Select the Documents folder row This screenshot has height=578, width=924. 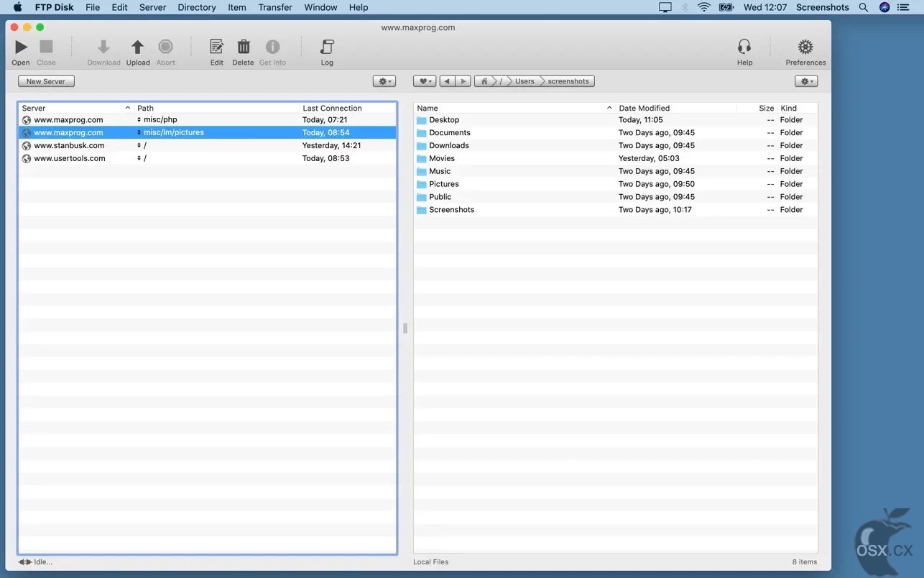pos(616,133)
